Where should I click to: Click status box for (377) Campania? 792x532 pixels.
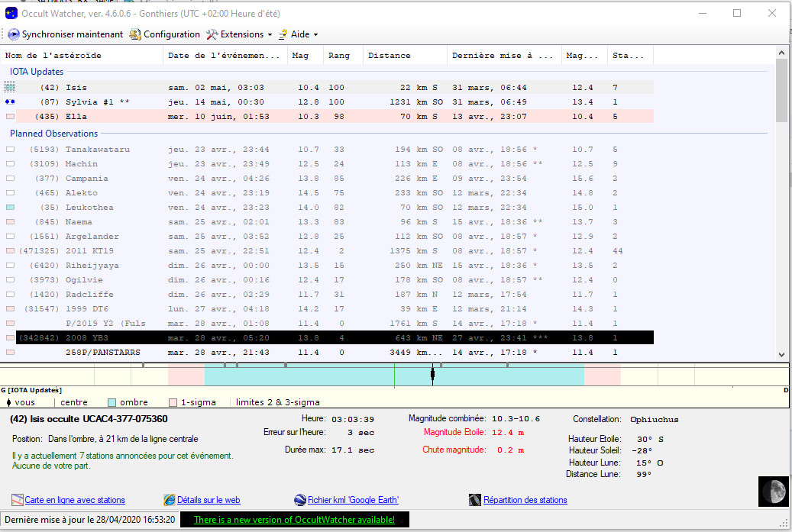point(10,178)
